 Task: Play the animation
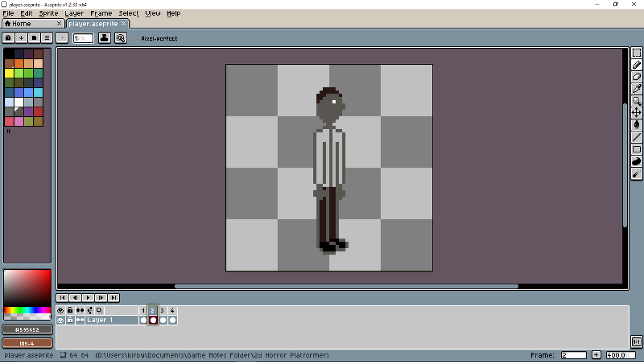[x=88, y=298]
